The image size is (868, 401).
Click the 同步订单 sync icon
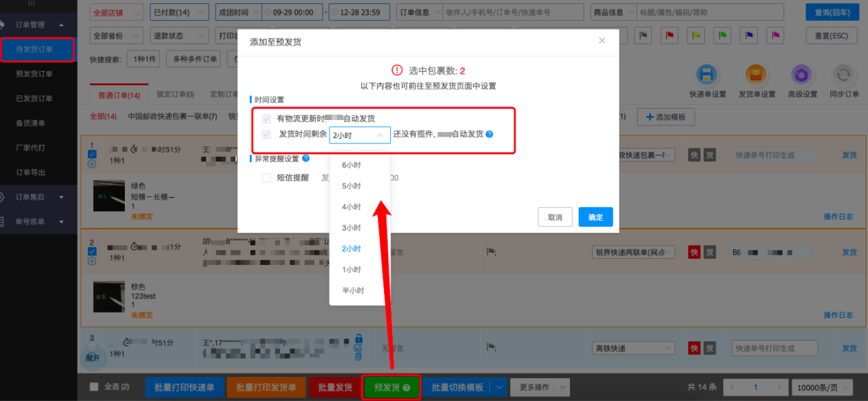(x=844, y=74)
